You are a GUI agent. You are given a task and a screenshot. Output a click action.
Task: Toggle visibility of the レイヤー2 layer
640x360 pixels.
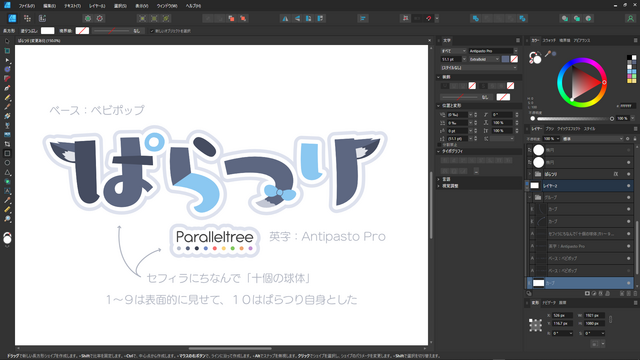pos(629,186)
